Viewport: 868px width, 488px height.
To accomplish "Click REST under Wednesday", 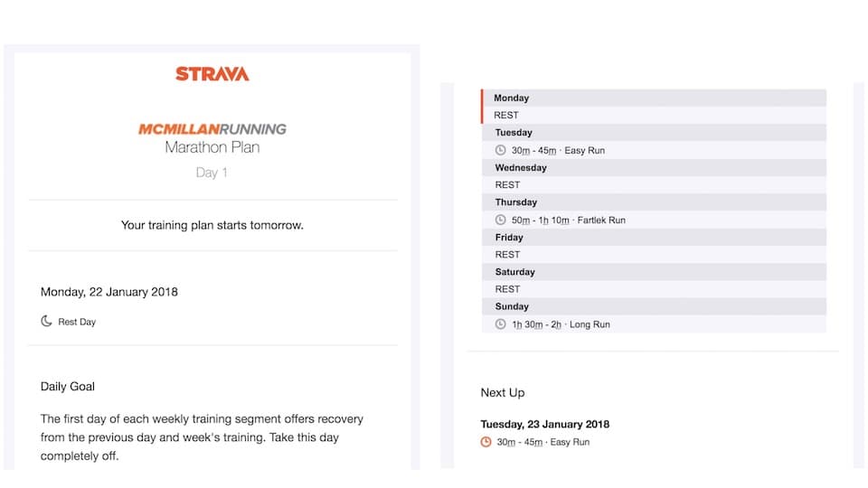I will (x=507, y=184).
